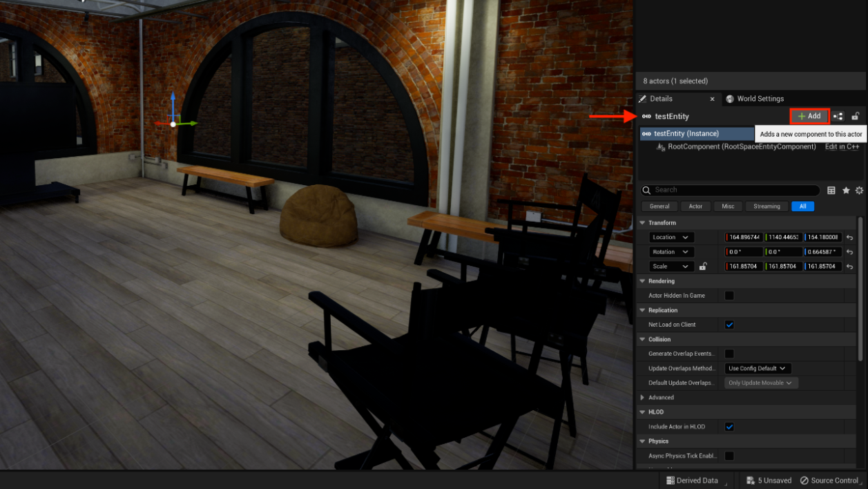Click the favorites star icon
The height and width of the screenshot is (489, 868).
[x=846, y=191]
